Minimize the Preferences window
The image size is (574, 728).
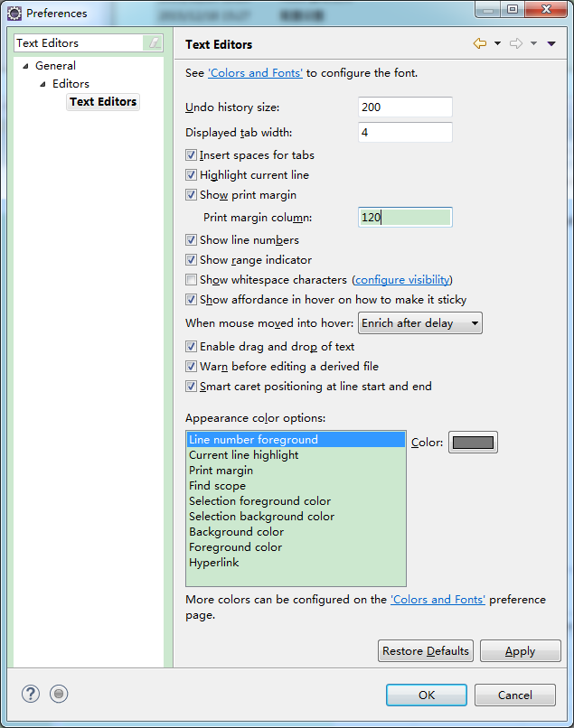[488, 10]
